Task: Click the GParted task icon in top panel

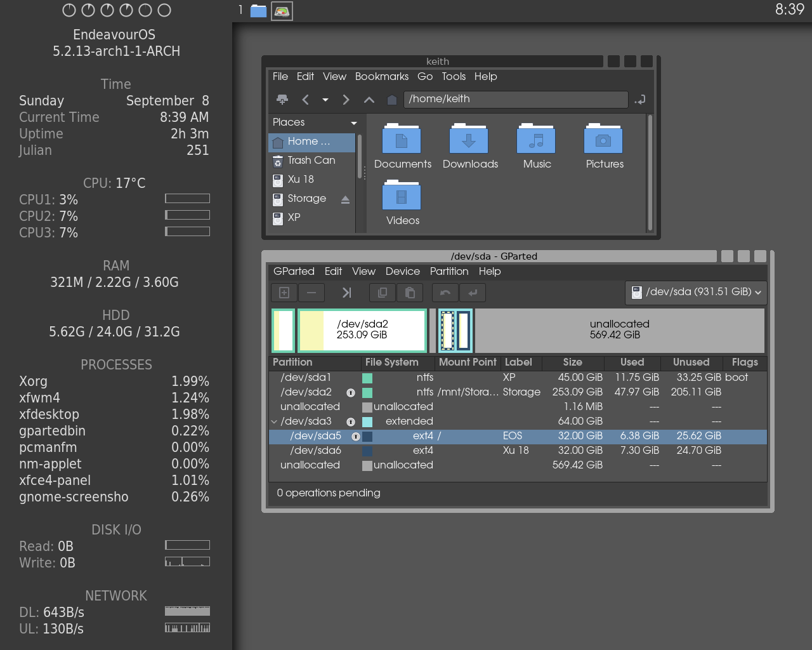Action: (x=282, y=11)
